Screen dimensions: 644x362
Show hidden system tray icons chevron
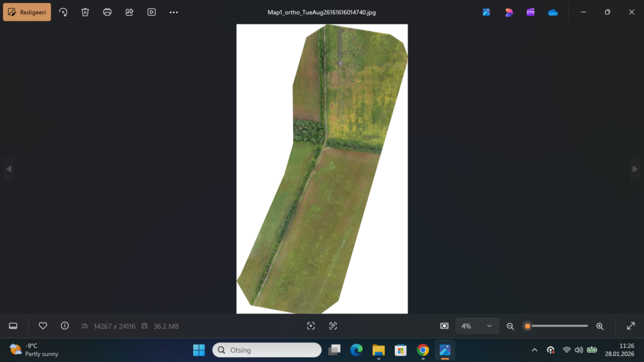point(535,350)
